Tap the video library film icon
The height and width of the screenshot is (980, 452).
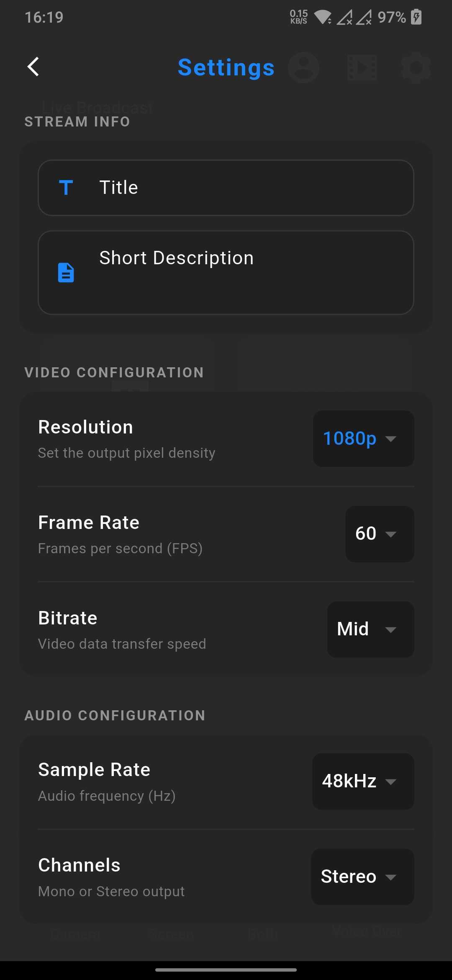362,67
